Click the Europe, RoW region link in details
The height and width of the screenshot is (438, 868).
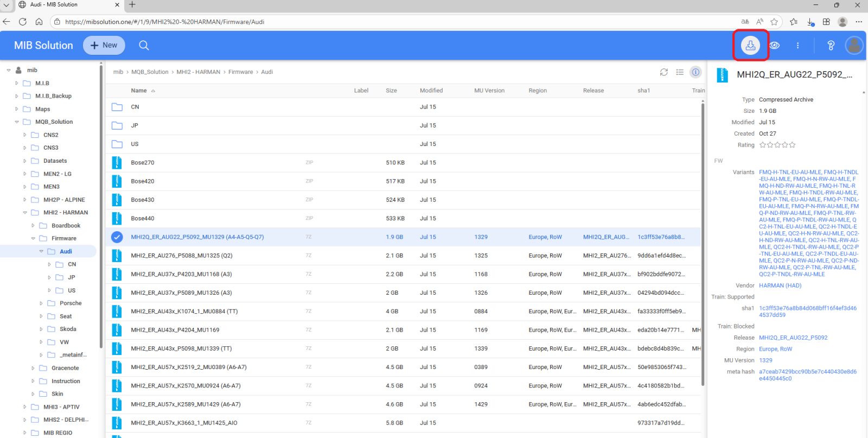tap(775, 349)
